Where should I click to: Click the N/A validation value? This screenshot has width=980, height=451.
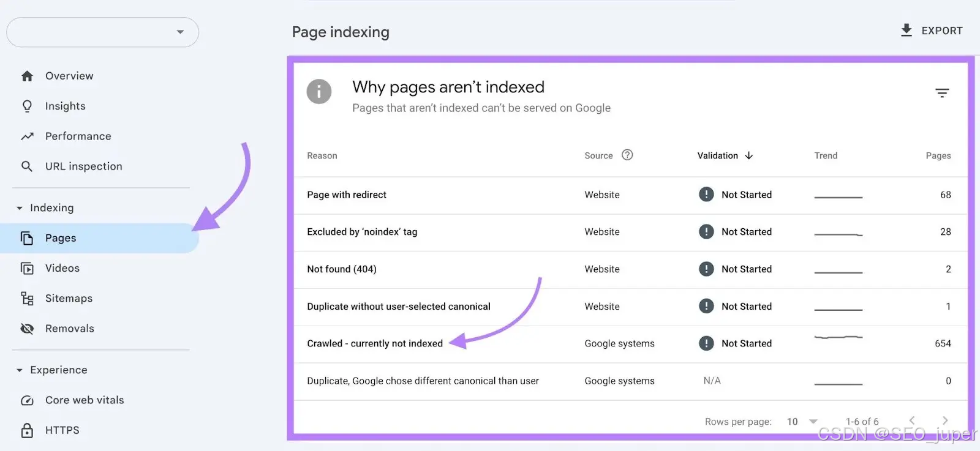pos(712,381)
